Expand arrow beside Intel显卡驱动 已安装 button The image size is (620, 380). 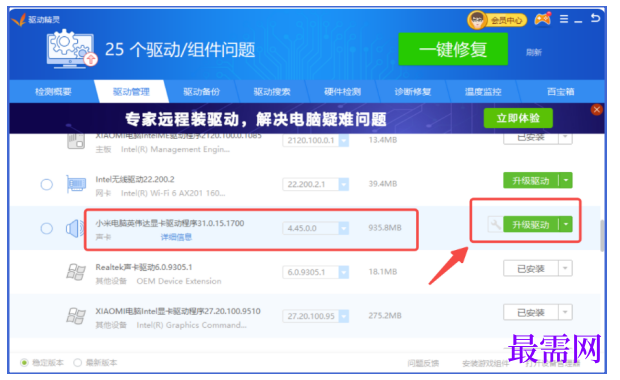pyautogui.click(x=565, y=312)
